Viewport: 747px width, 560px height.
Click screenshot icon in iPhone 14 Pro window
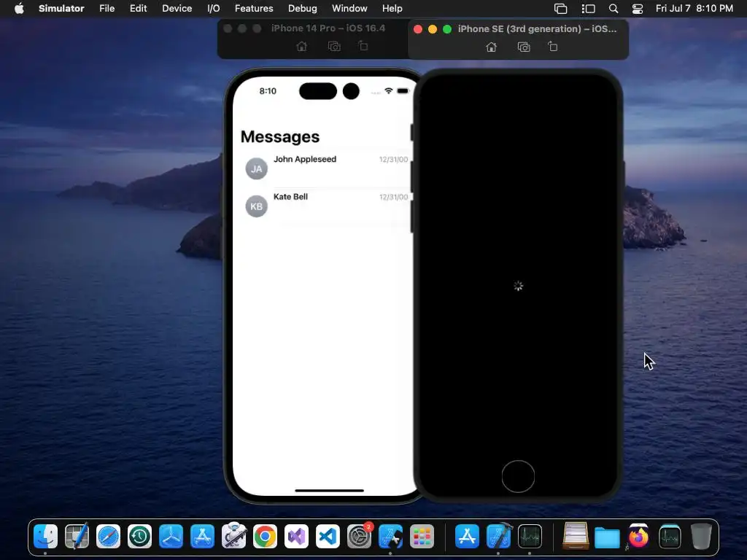[x=334, y=46]
